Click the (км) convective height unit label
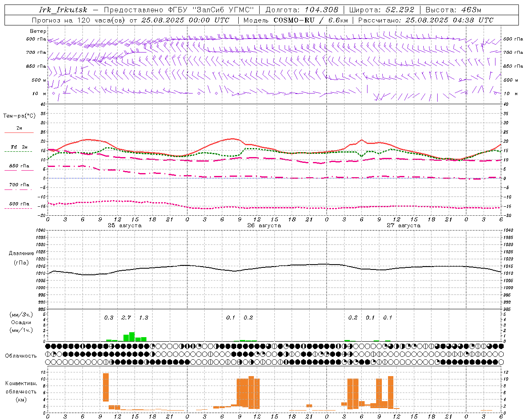 pos(21,400)
